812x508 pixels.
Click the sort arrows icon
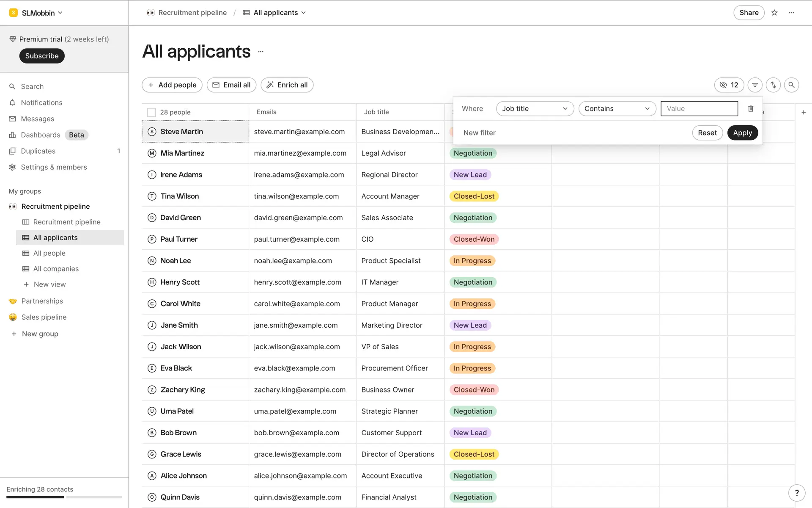pos(773,85)
